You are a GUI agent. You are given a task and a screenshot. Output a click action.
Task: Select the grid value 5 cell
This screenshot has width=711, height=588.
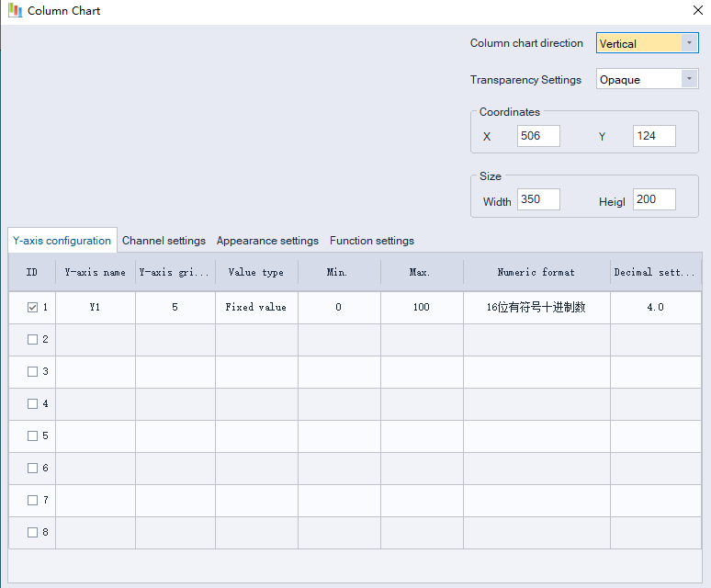175,308
